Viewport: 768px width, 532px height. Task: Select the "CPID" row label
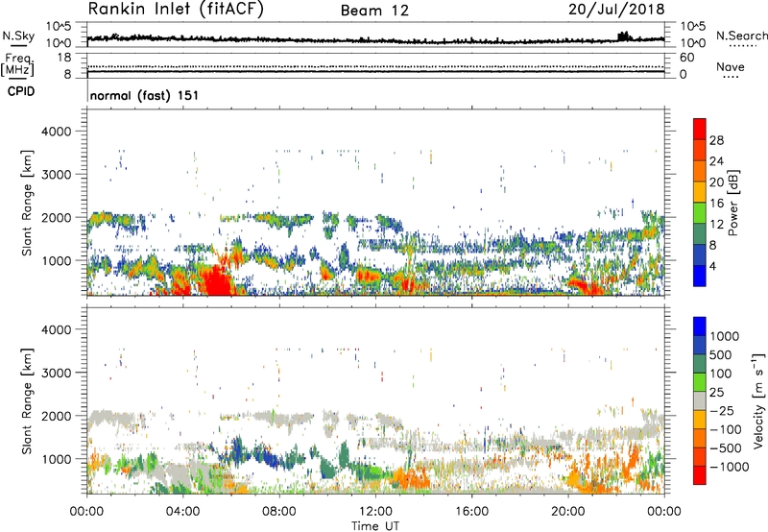(21, 91)
